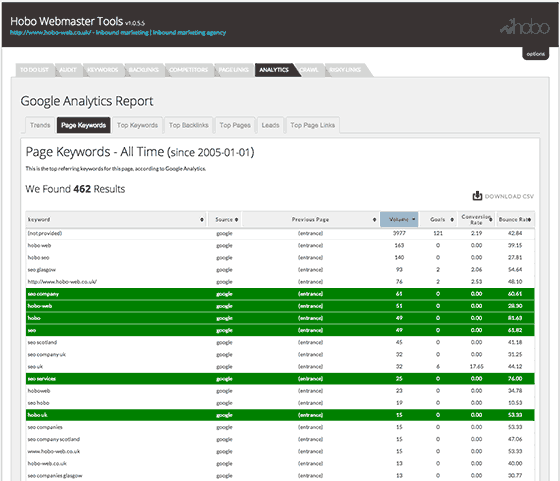Sort by Bounce Rate column arrows
Image resolution: width=560 pixels, height=481 pixels.
pyautogui.click(x=529, y=220)
